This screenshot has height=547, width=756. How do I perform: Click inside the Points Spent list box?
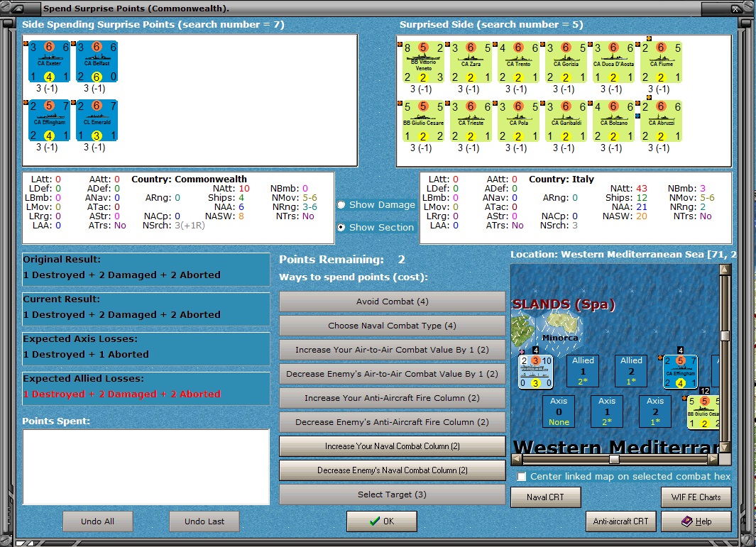tap(146, 467)
